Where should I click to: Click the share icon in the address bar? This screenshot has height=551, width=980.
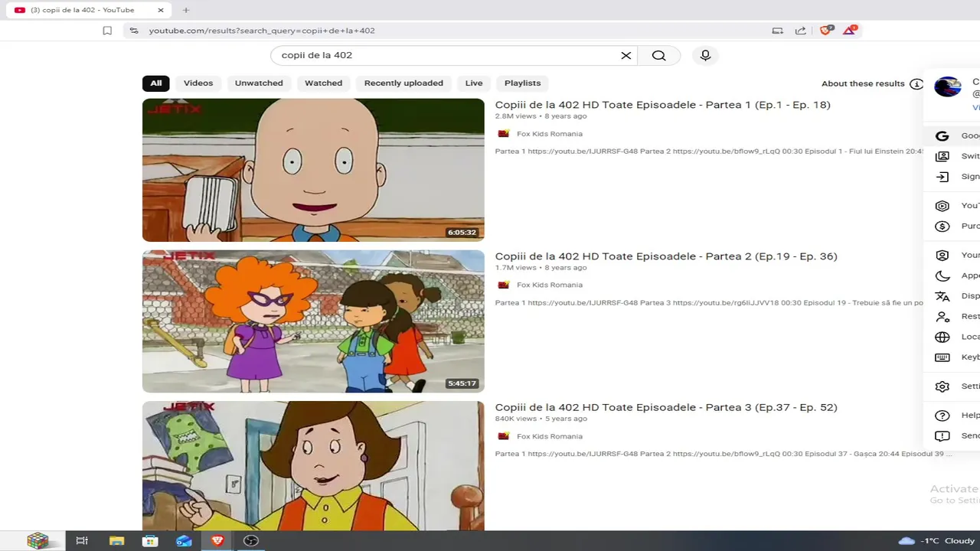(x=800, y=31)
